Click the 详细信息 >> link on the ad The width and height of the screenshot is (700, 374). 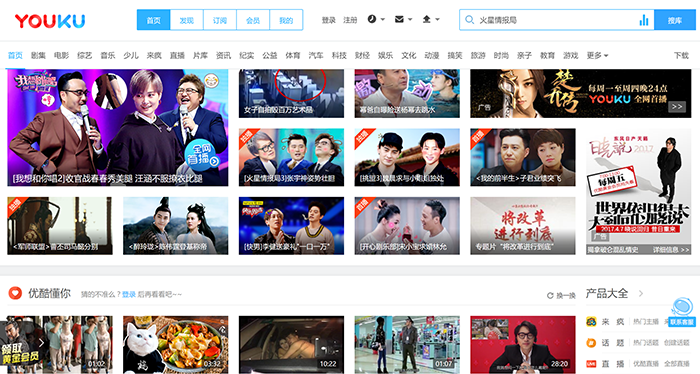click(x=671, y=250)
